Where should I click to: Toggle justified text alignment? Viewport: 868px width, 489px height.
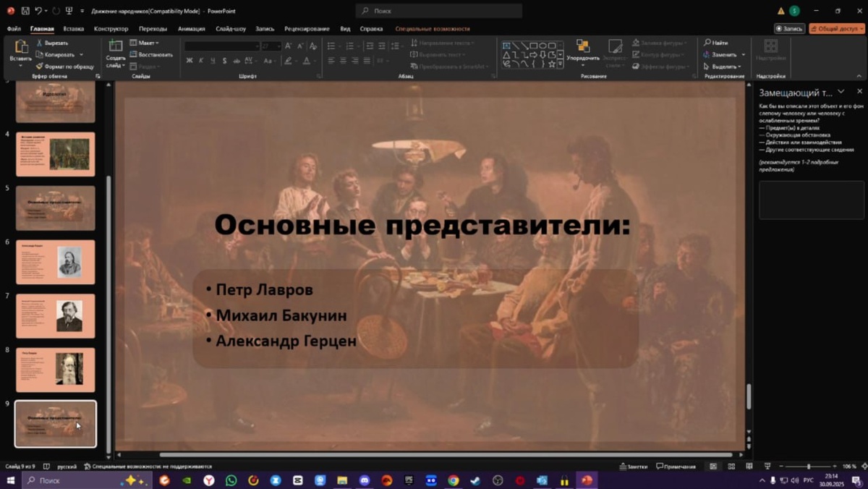367,61
